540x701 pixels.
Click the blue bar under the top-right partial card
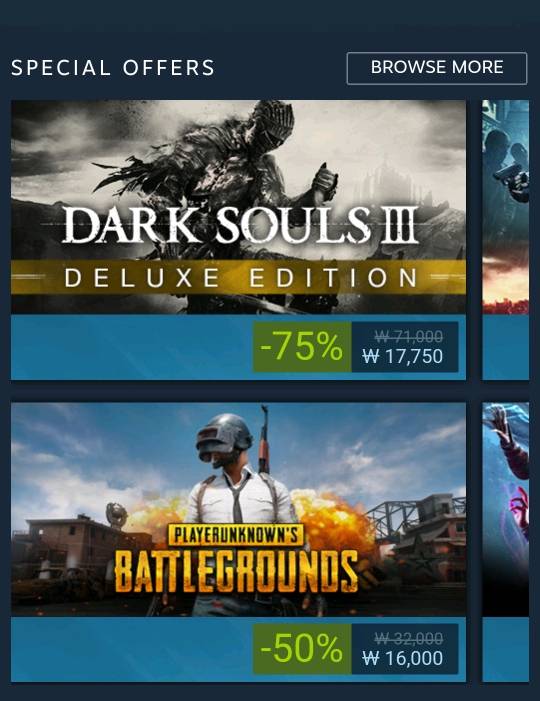[x=506, y=347]
